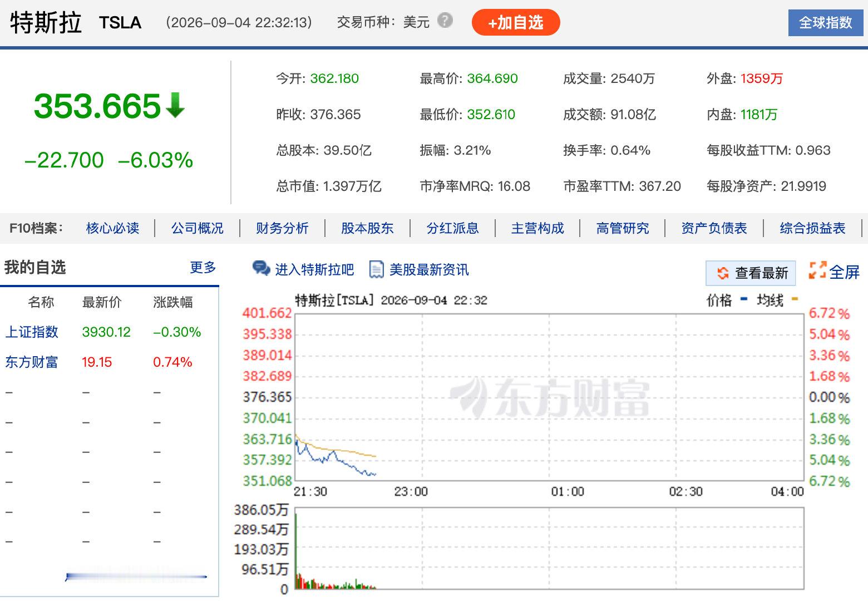This screenshot has width=868, height=601.
Task: Click the 最新价 column header
Action: pos(102,302)
